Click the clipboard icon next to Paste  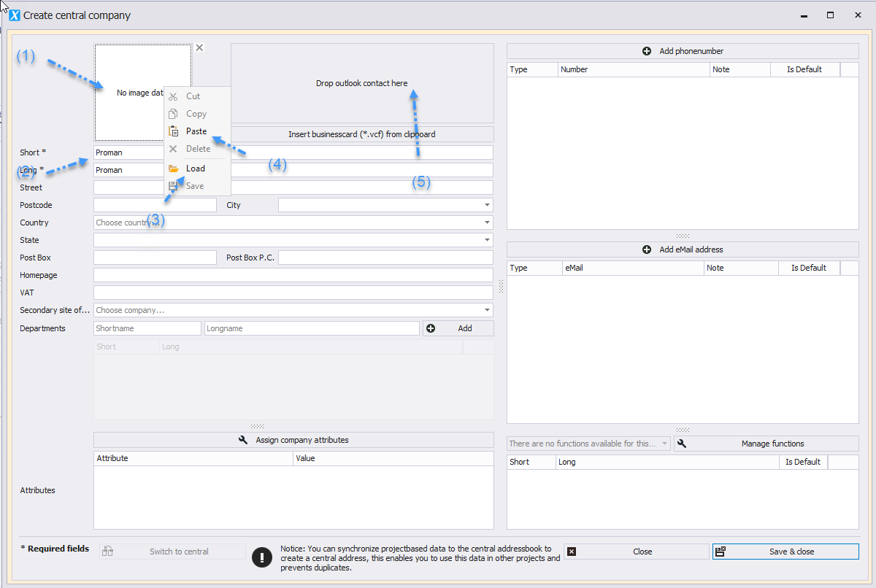click(x=174, y=131)
